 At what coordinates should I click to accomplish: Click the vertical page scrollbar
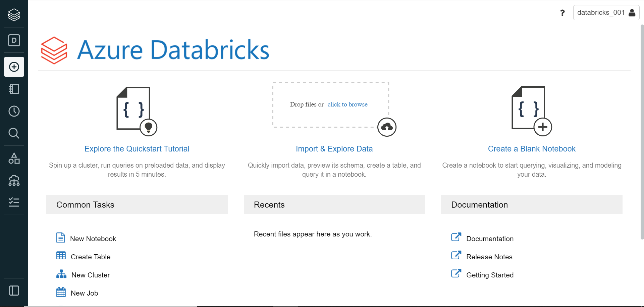coord(642,131)
